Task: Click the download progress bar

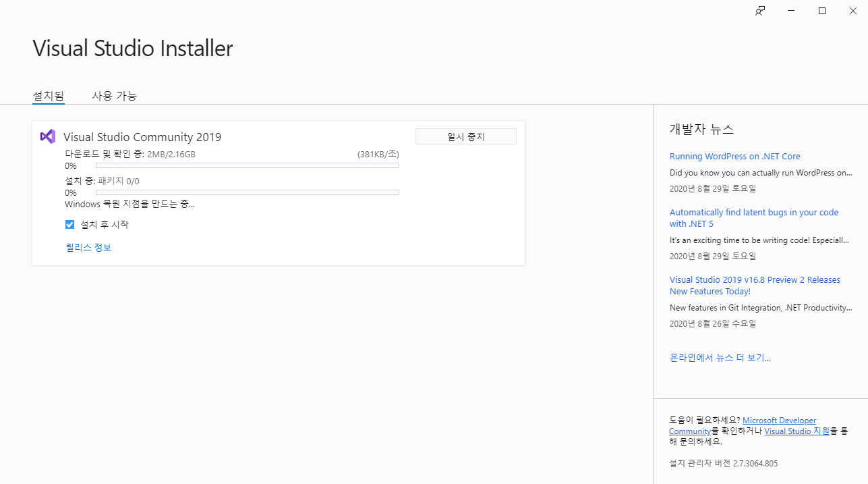Action: click(x=247, y=165)
